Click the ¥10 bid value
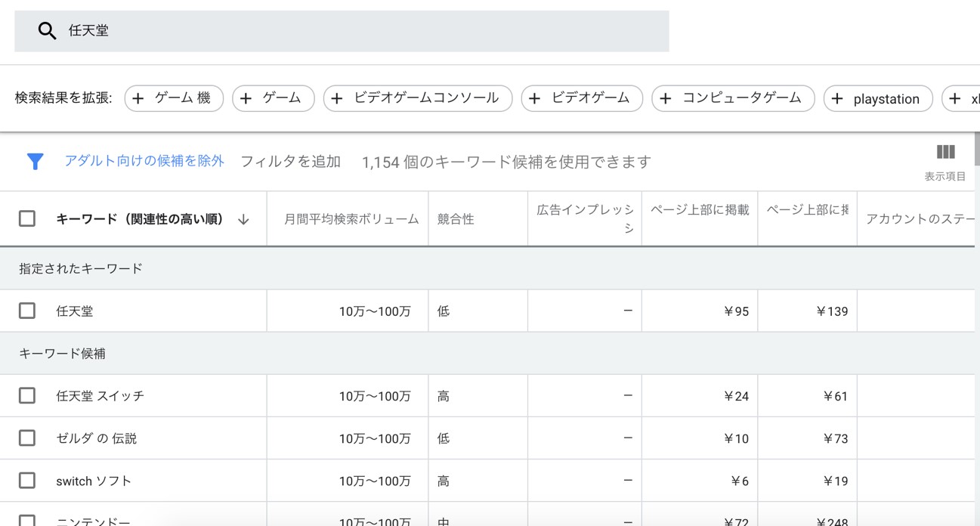 [735, 438]
